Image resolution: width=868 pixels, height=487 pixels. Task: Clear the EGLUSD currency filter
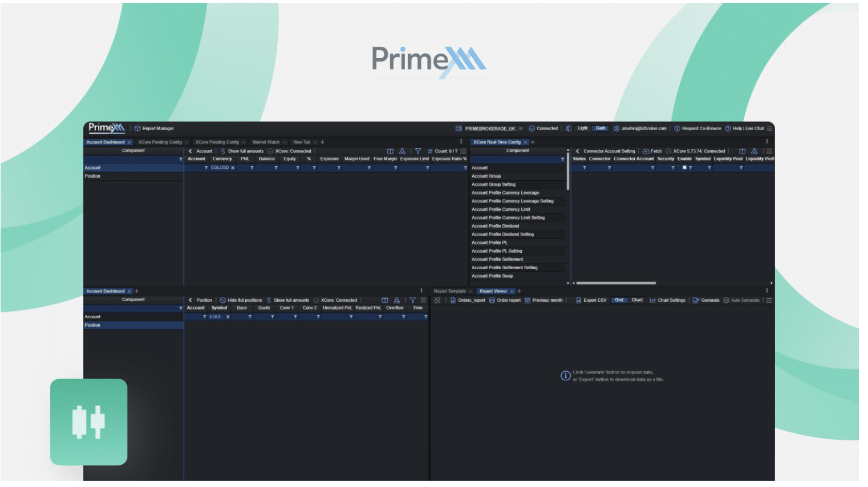pos(233,168)
